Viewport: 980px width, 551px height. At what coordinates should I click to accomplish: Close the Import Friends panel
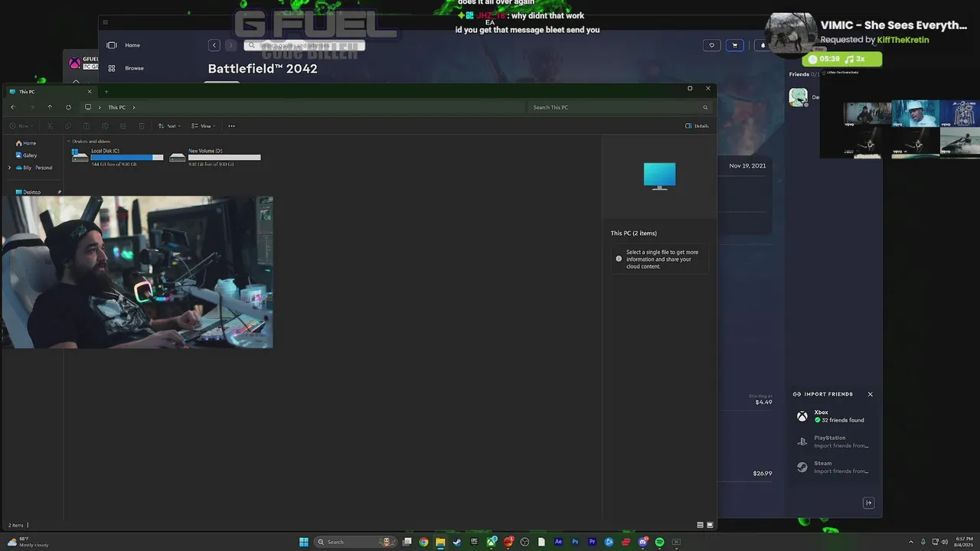tap(870, 394)
